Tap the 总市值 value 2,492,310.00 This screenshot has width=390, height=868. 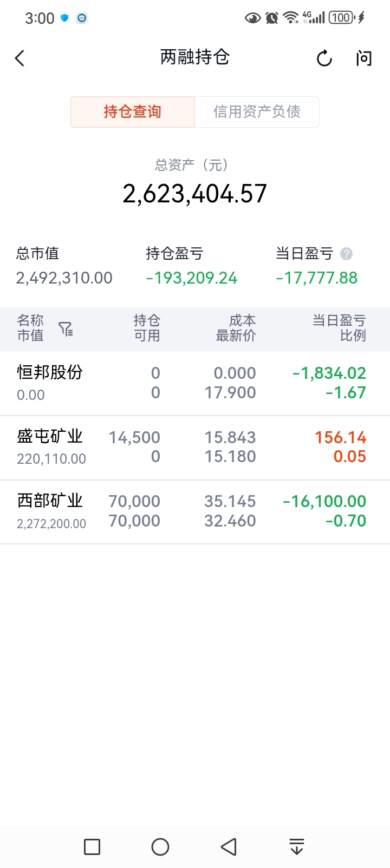point(64,278)
